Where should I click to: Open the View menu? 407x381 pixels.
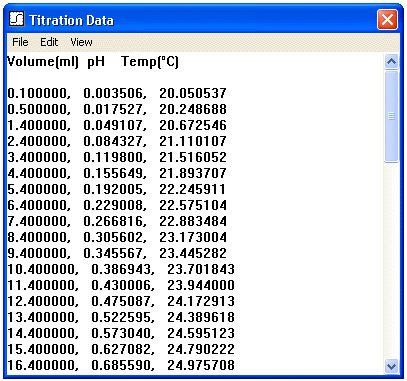81,42
